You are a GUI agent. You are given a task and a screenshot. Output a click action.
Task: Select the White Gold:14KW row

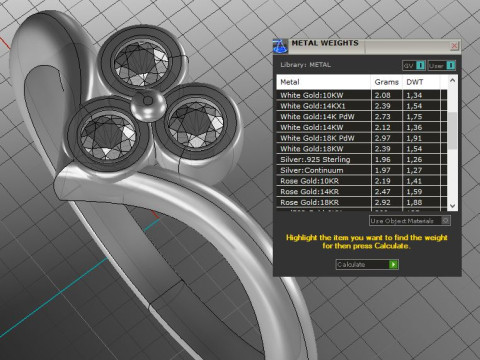coord(362,127)
